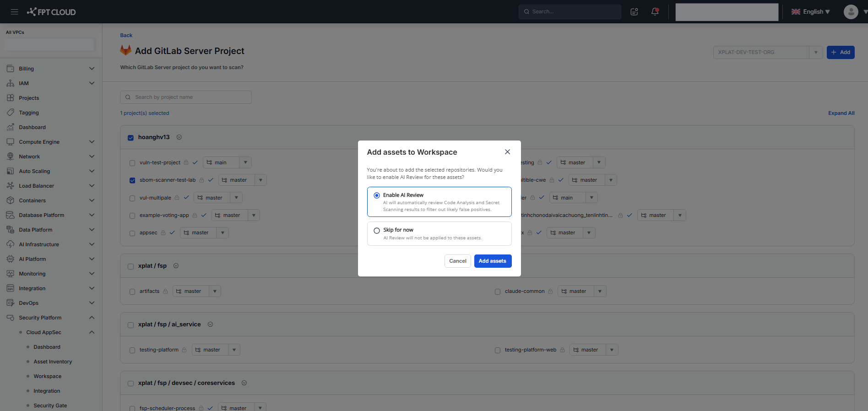This screenshot has height=411, width=868.
Task: Click the Back link
Action: (x=126, y=35)
